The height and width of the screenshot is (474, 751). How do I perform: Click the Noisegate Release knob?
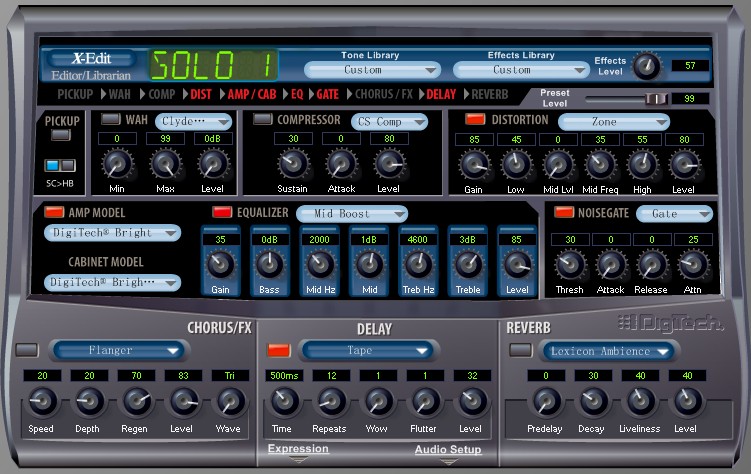(x=651, y=265)
